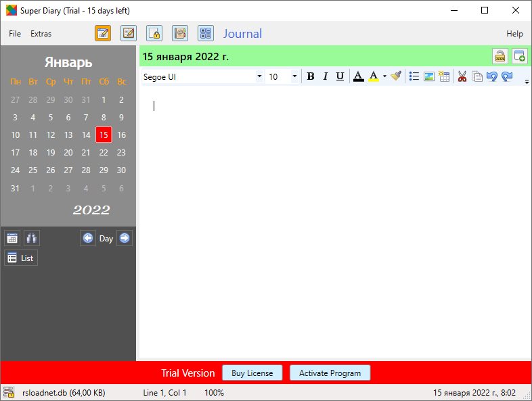Click the Line 1, Col 1 status text
This screenshot has width=532, height=401.
click(x=164, y=392)
